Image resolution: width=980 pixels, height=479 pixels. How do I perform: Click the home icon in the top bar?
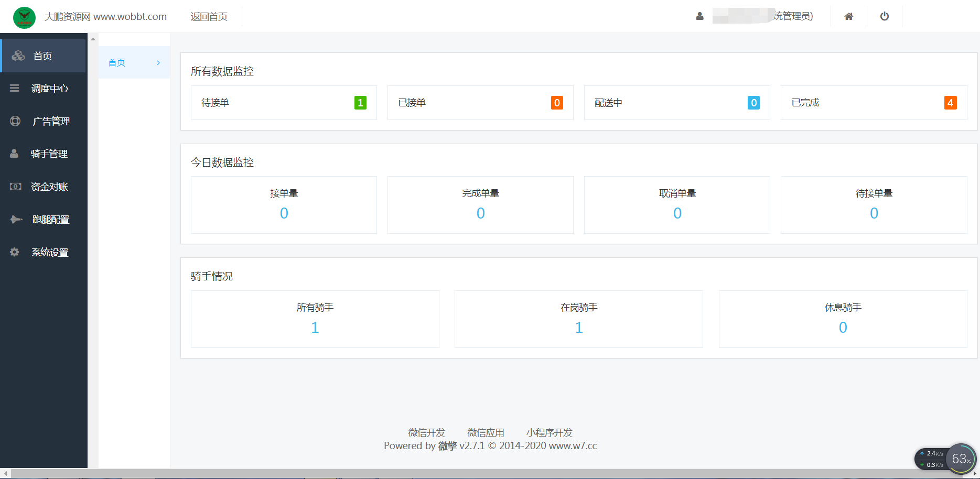849,16
